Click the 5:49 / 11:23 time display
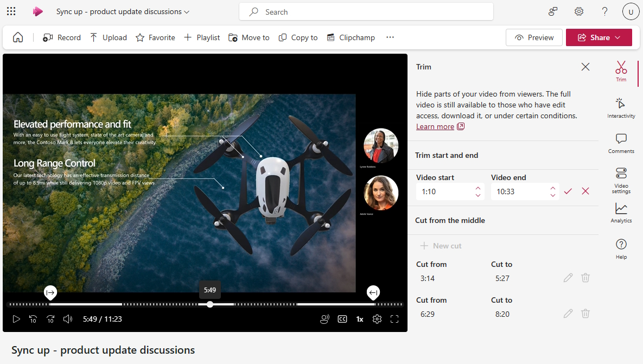This screenshot has height=364, width=643. pos(103,319)
